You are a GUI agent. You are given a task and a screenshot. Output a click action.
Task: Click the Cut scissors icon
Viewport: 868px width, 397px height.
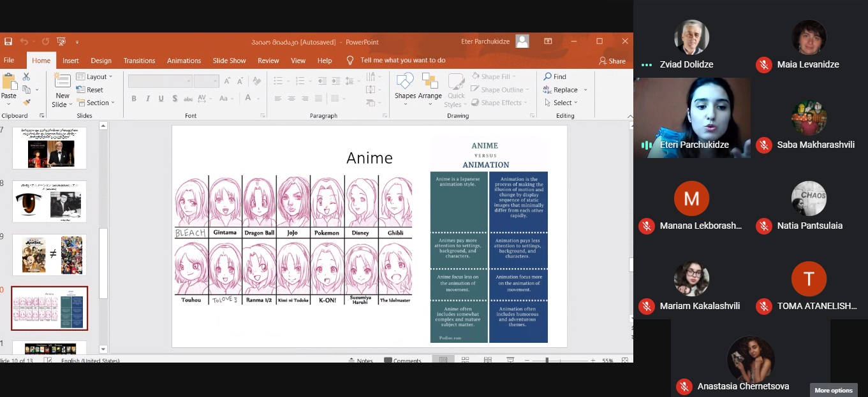click(26, 76)
